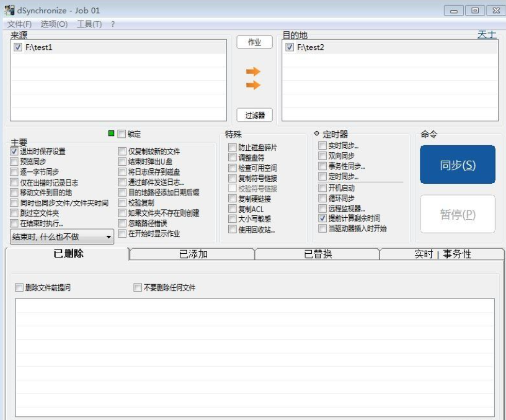Enable the 复制ACL checkbox
This screenshot has height=420, width=506.
(x=232, y=209)
